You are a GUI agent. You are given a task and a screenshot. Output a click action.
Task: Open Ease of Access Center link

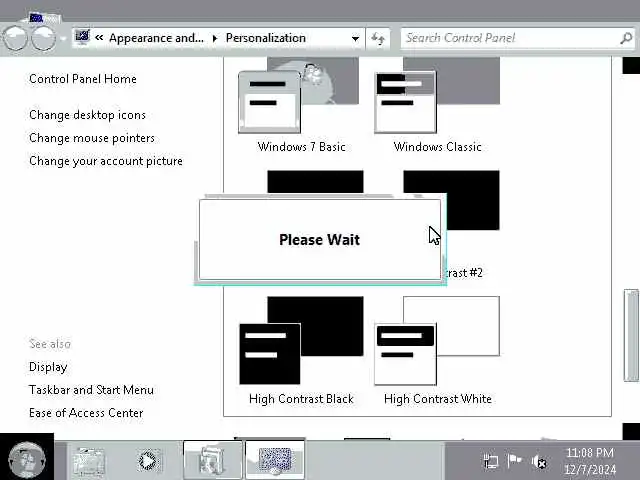[86, 413]
